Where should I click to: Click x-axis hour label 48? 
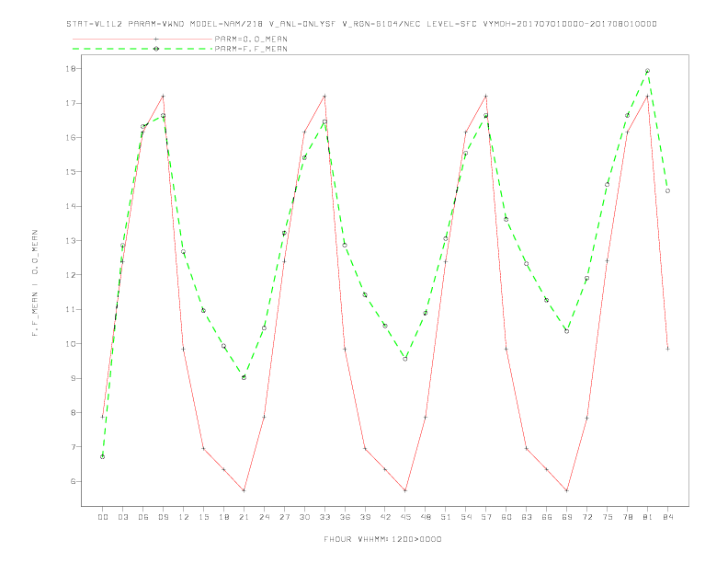click(x=426, y=517)
